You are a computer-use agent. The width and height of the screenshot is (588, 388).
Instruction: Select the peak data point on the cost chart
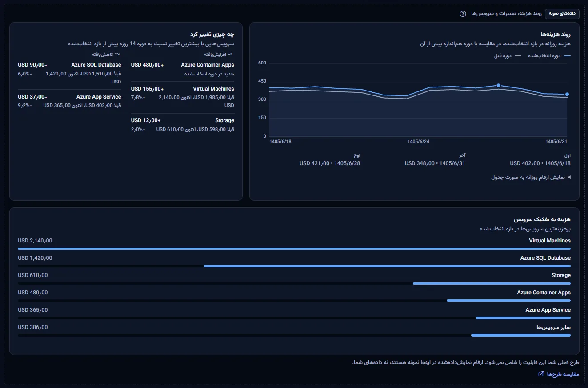click(x=498, y=85)
